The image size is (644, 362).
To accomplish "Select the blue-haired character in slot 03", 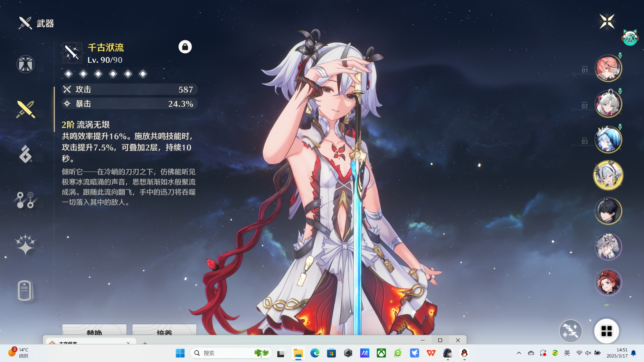I will click(608, 140).
